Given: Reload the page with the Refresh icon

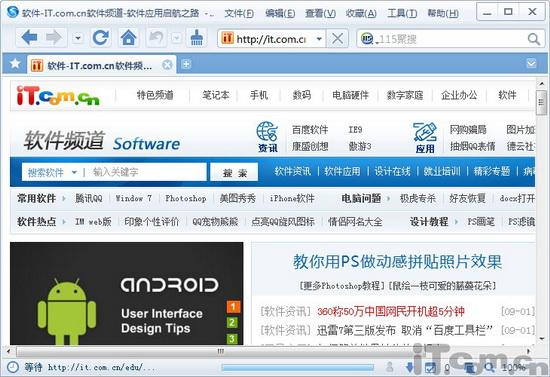Looking at the screenshot, I should tap(101, 38).
